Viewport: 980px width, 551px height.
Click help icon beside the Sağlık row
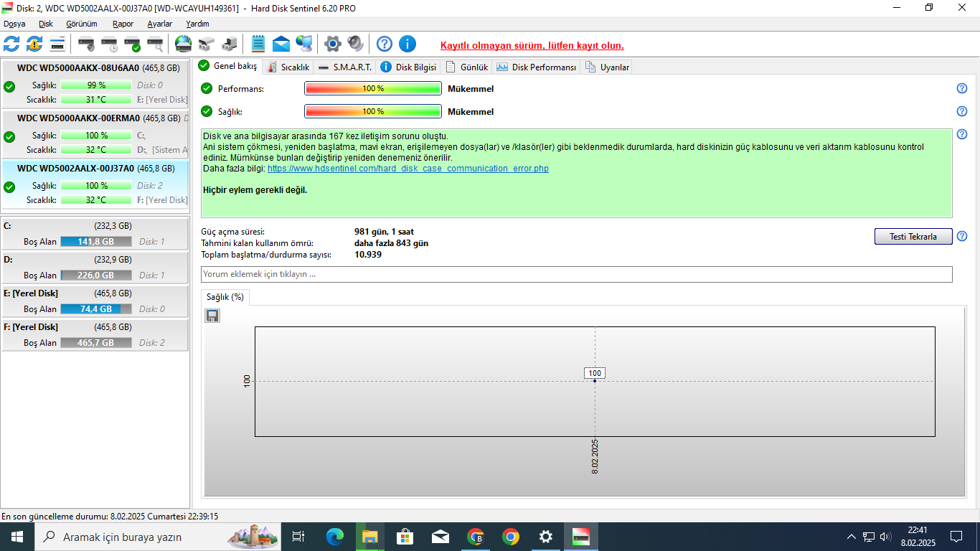[x=962, y=111]
